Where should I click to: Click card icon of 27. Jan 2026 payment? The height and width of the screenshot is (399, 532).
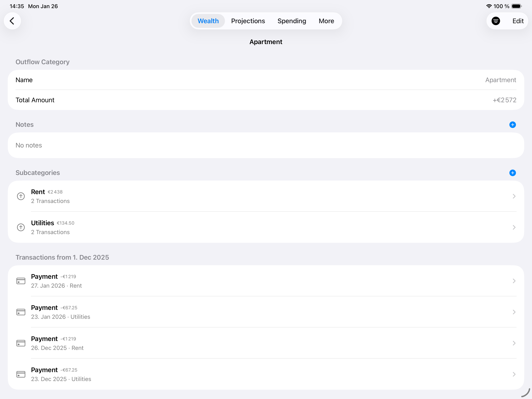(x=21, y=281)
